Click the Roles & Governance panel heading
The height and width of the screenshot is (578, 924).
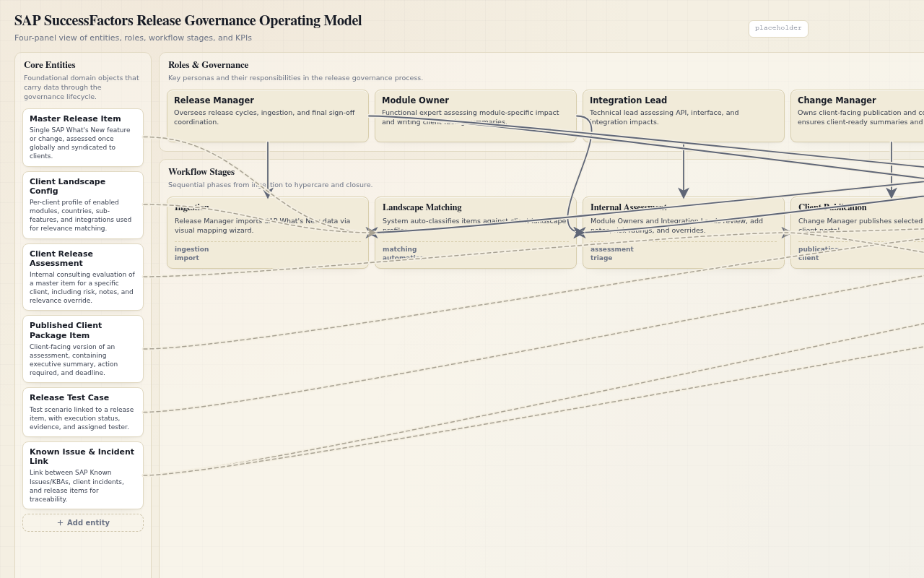(209, 65)
